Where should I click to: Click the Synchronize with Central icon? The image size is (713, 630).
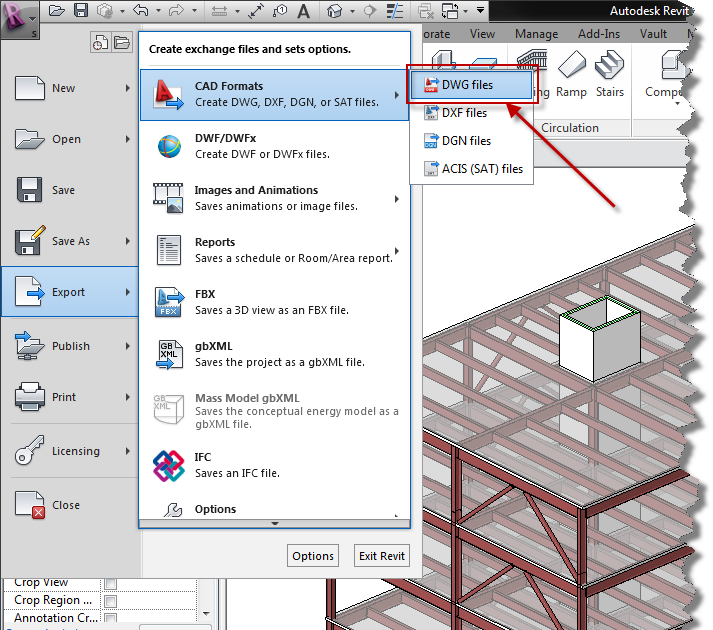(x=105, y=10)
